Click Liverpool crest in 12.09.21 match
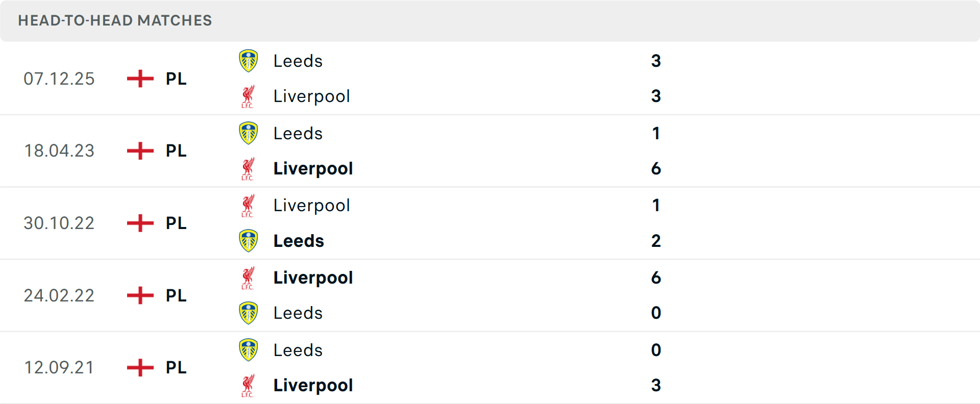980x404 pixels. (x=248, y=386)
